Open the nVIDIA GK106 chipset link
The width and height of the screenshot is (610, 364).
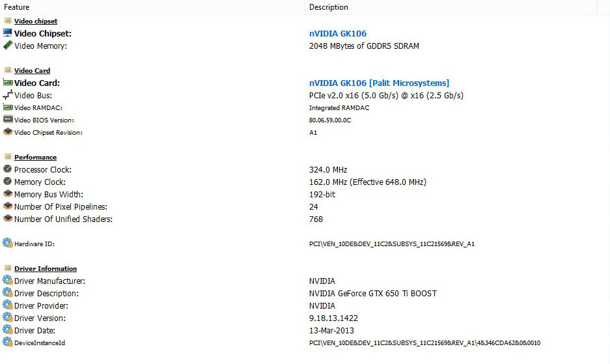(338, 33)
